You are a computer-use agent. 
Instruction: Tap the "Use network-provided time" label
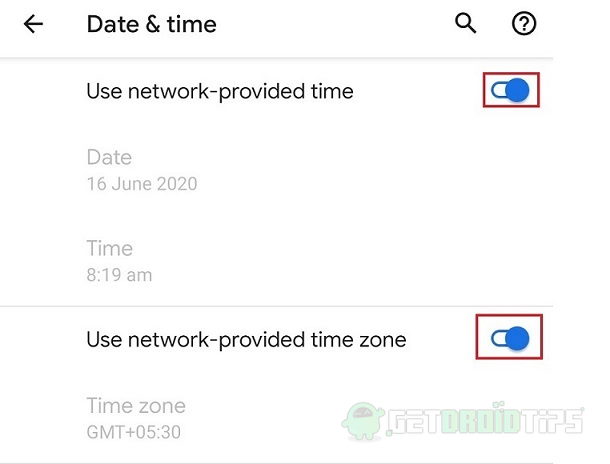[x=220, y=92]
